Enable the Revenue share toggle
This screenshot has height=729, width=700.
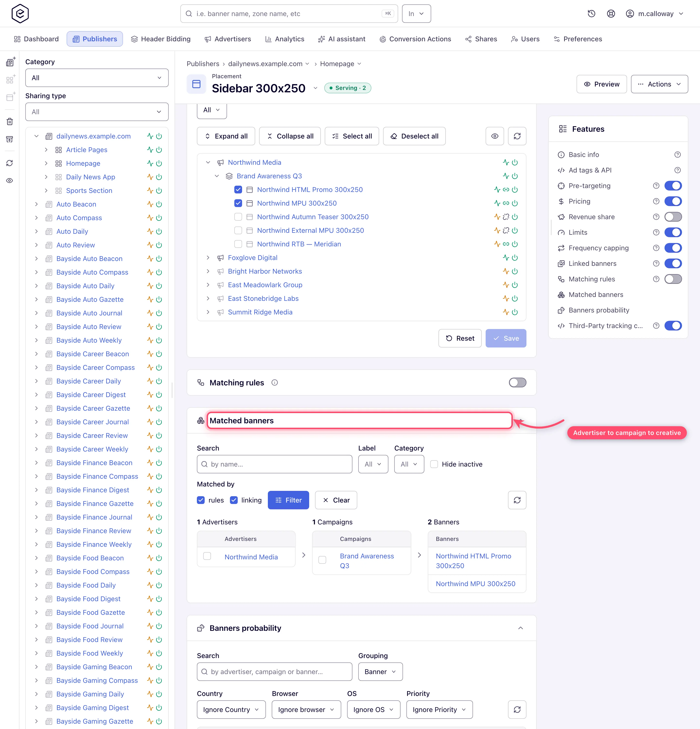(673, 217)
